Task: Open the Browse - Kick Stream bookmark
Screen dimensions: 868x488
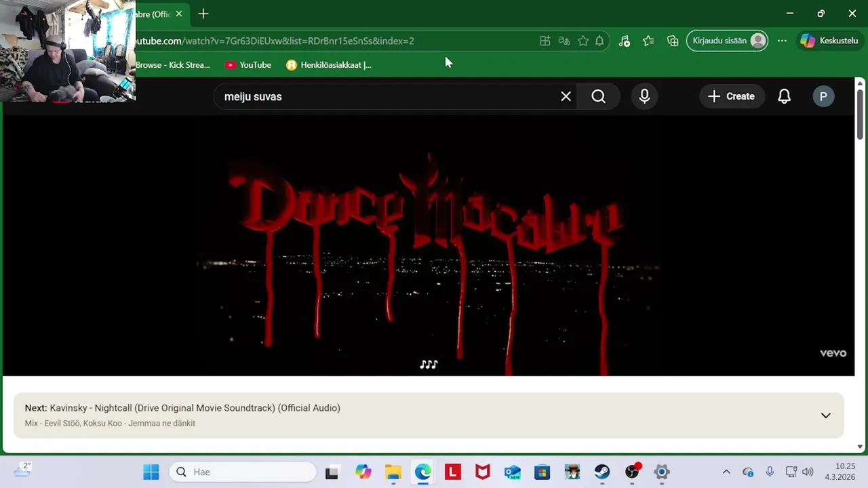Action: tap(173, 65)
